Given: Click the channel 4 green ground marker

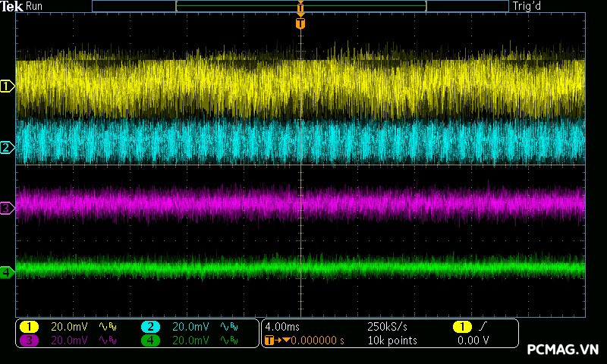Looking at the screenshot, I should pyautogui.click(x=7, y=271).
